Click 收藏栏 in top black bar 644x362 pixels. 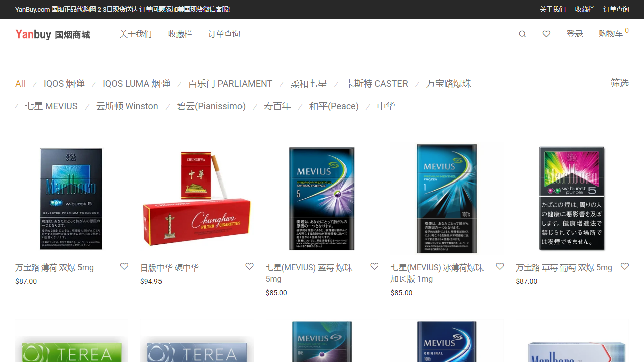tap(585, 10)
